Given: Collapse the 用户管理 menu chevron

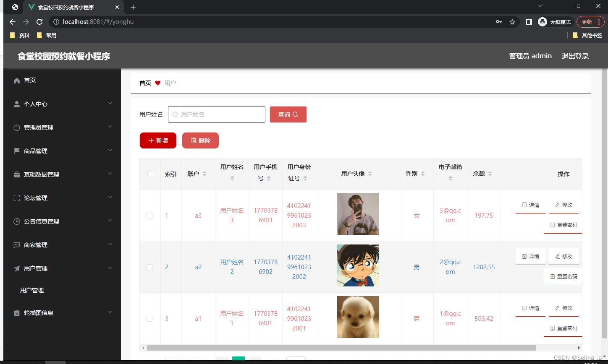Looking at the screenshot, I should (110, 268).
